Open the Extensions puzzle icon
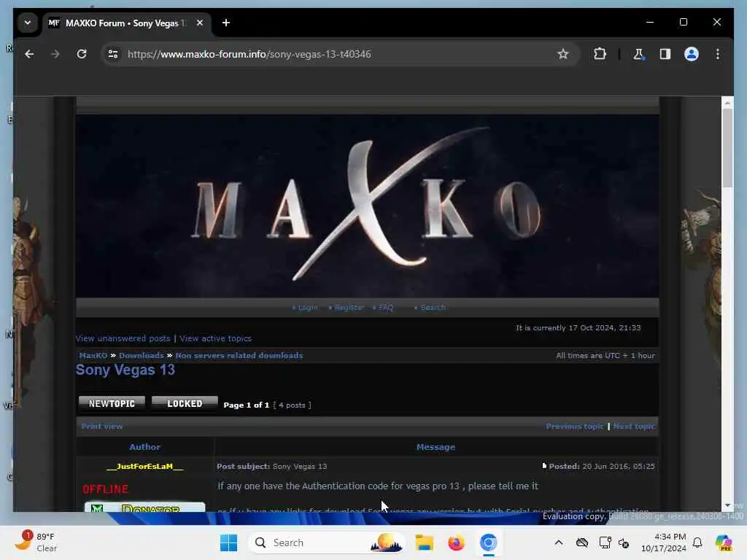The image size is (747, 560). click(600, 54)
